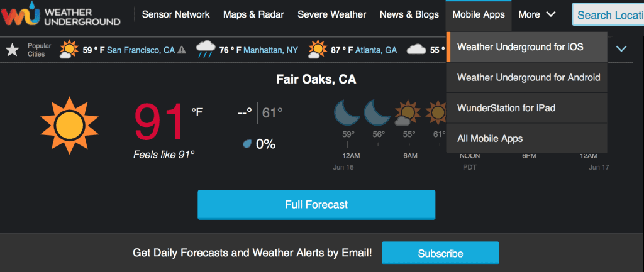Click the Search Locations input field
The height and width of the screenshot is (272, 644).
click(608, 15)
